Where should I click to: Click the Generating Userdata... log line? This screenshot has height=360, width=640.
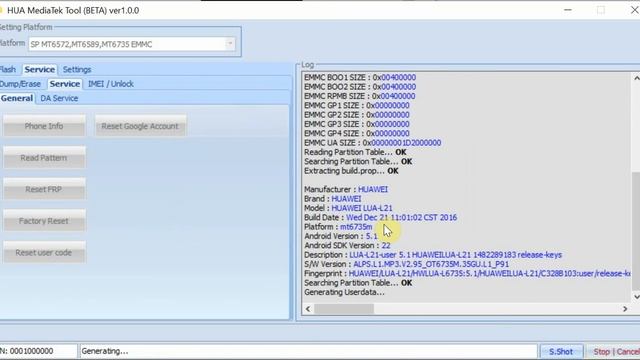coord(344,292)
